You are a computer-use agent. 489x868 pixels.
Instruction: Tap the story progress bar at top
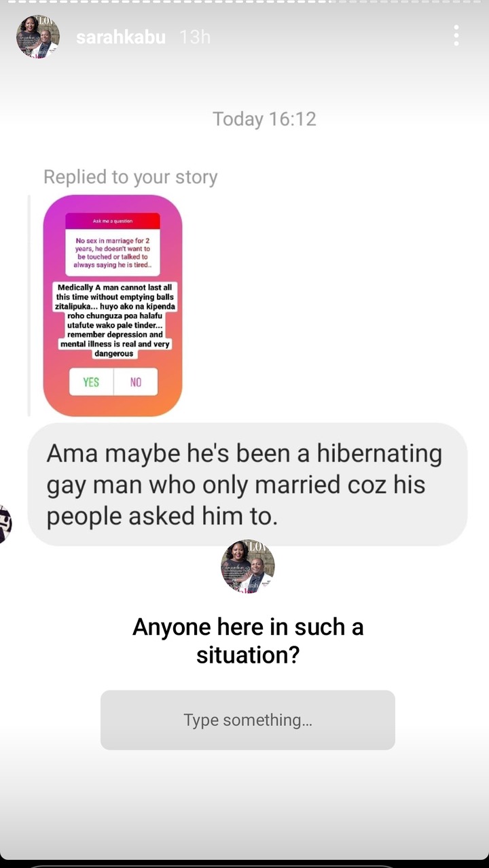coord(244,2)
